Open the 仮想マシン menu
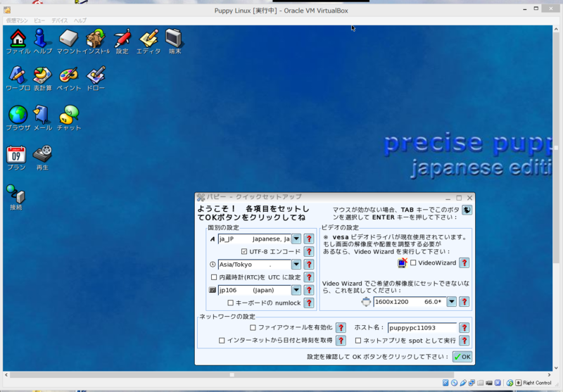The height and width of the screenshot is (392, 563). point(16,20)
